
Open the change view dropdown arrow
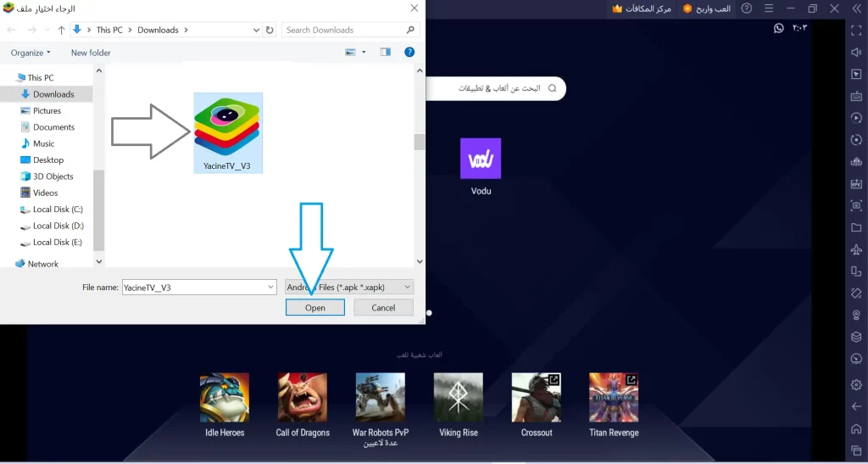coord(364,53)
